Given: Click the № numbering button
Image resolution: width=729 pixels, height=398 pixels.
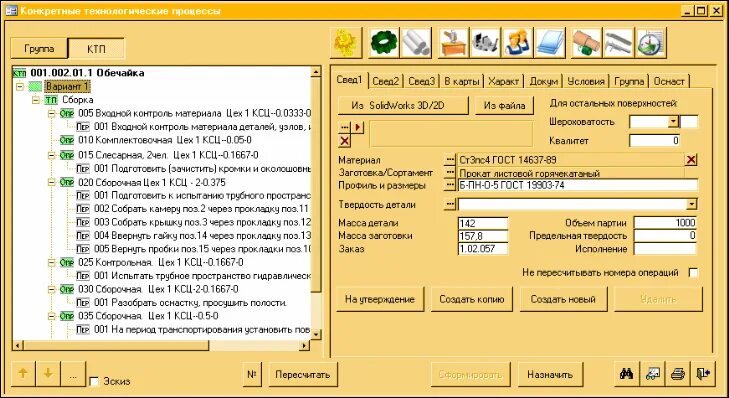Looking at the screenshot, I should point(252,374).
